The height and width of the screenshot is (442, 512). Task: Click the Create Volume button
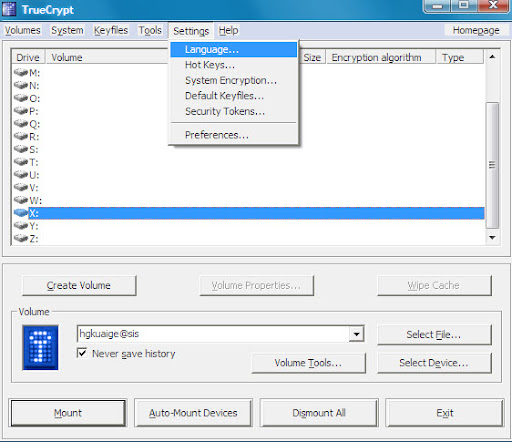79,285
